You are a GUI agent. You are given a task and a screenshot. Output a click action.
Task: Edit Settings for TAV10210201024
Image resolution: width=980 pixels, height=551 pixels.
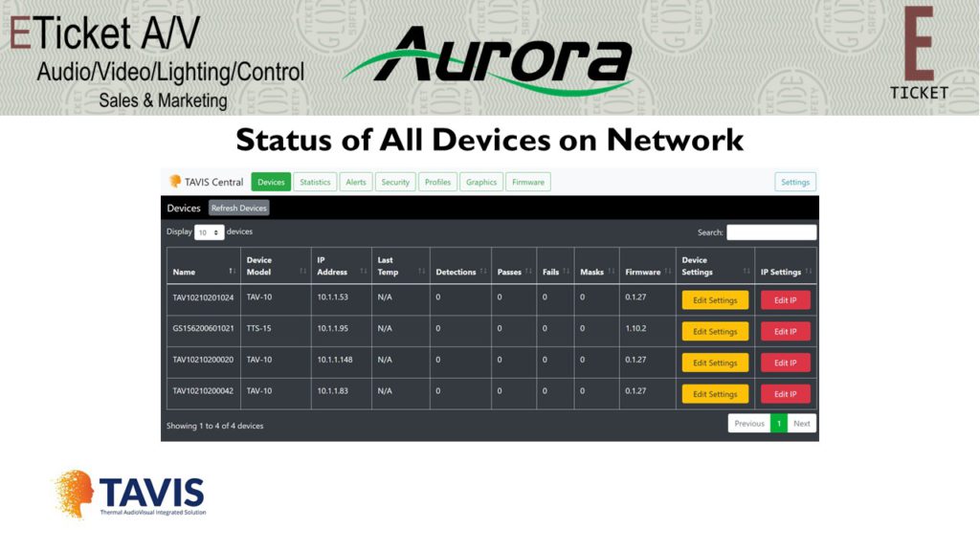click(x=715, y=300)
